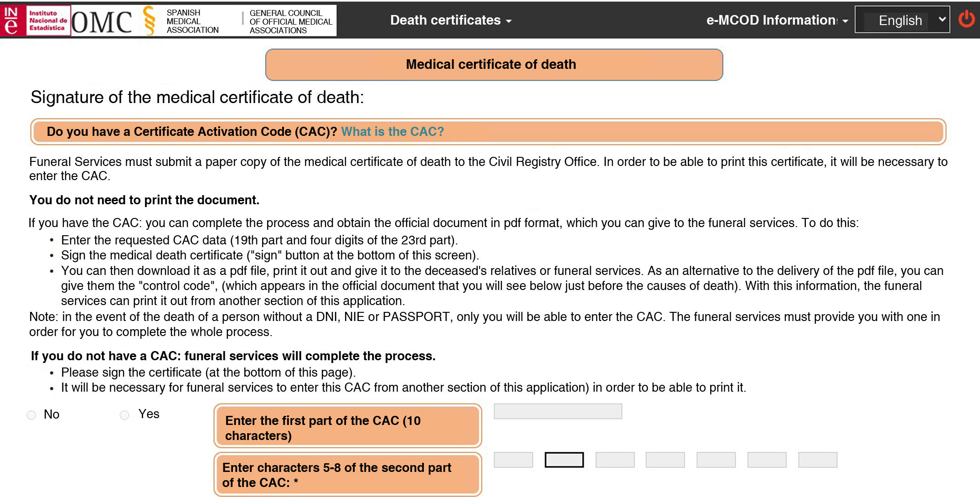This screenshot has height=497, width=980.
Task: Click the last small CAC character box
Action: coord(817,460)
